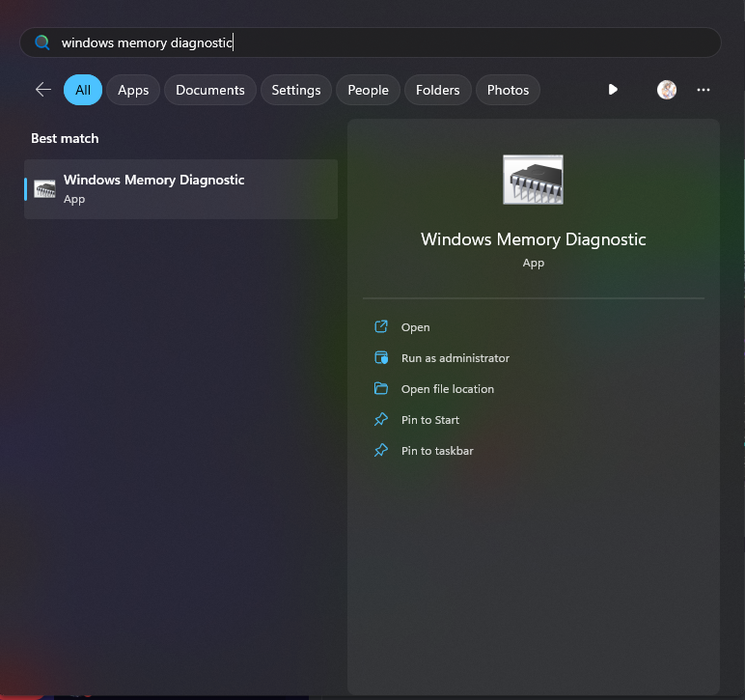
Task: Click the Pin to Start pin icon
Action: [381, 420]
